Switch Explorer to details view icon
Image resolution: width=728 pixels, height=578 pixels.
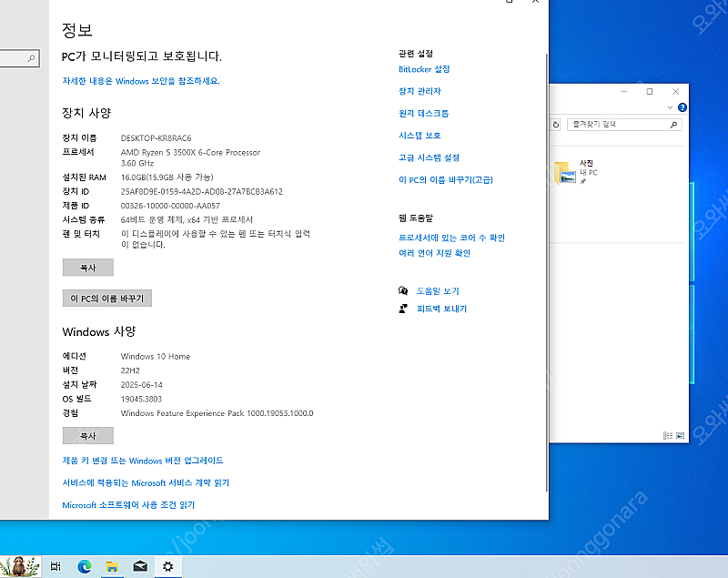[x=668, y=435]
